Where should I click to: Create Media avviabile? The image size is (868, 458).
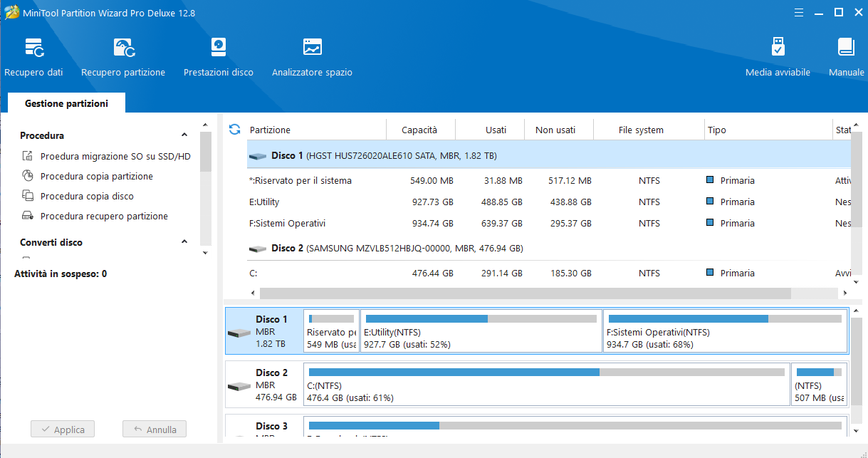pos(778,58)
